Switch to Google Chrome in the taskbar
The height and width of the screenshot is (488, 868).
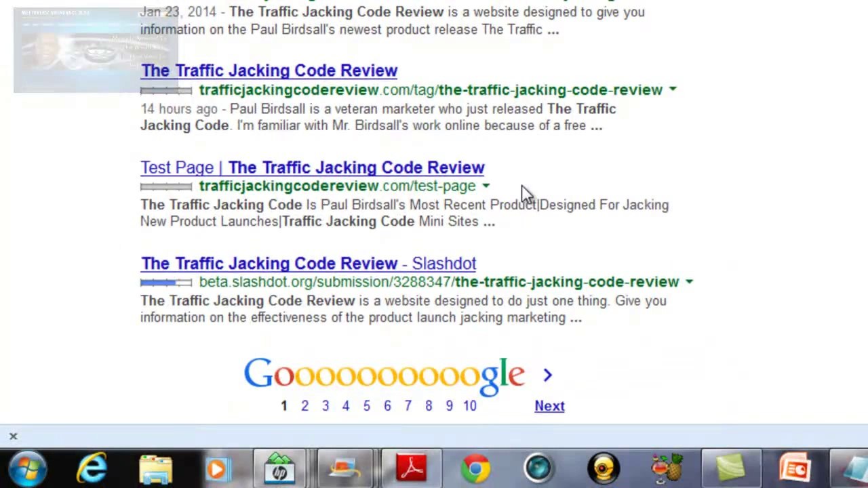pos(475,469)
